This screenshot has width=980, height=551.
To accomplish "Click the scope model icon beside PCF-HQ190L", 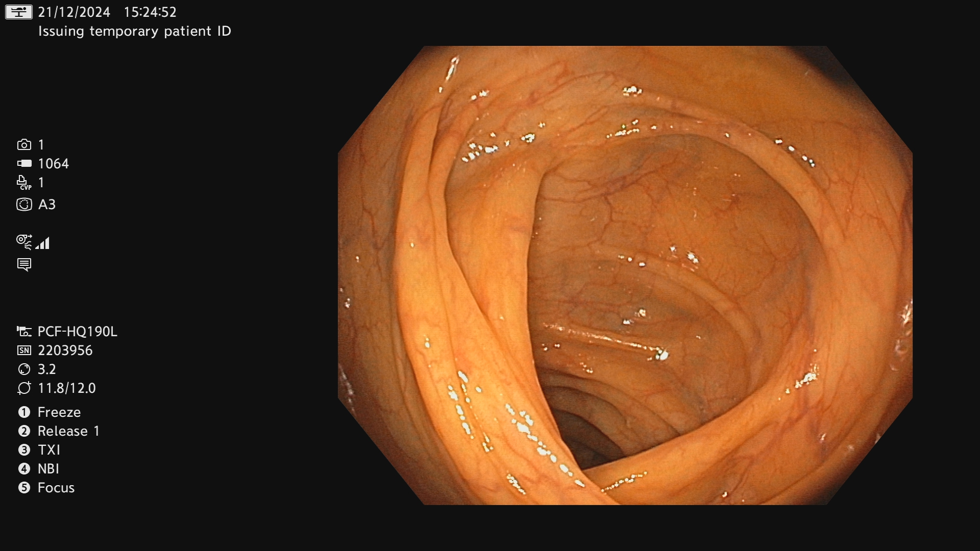I will (24, 332).
